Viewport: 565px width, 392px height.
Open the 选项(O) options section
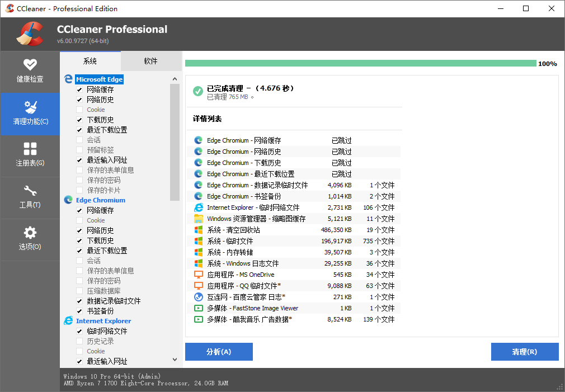click(30, 239)
